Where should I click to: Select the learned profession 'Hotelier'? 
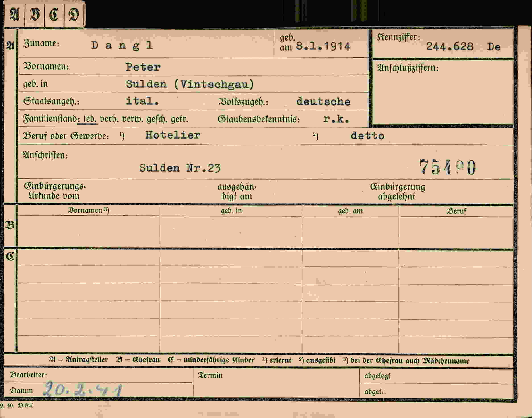(x=173, y=135)
